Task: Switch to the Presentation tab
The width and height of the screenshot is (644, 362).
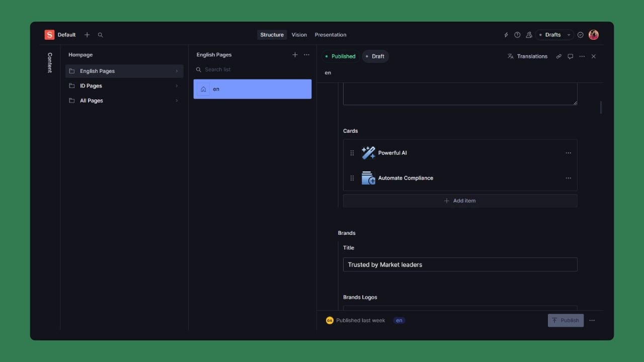Action: coord(330,35)
